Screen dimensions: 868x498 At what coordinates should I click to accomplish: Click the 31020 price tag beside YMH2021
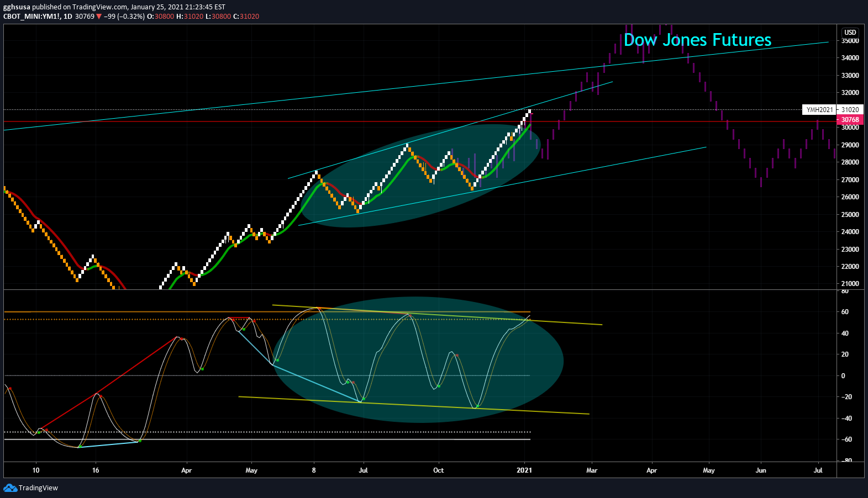(850, 110)
